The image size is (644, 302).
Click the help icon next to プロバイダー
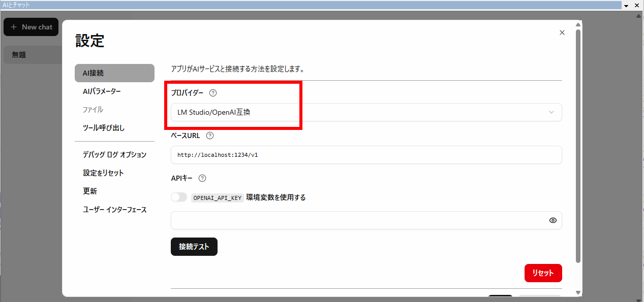(213, 93)
